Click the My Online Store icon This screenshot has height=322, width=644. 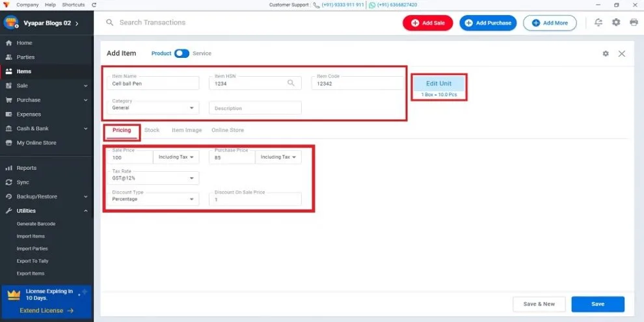pyautogui.click(x=8, y=143)
